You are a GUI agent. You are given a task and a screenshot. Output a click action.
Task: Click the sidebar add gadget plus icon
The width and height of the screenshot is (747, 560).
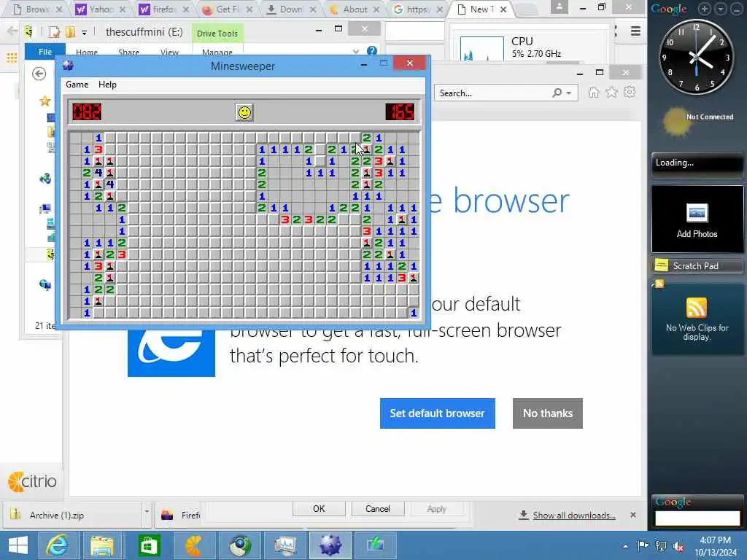click(704, 9)
